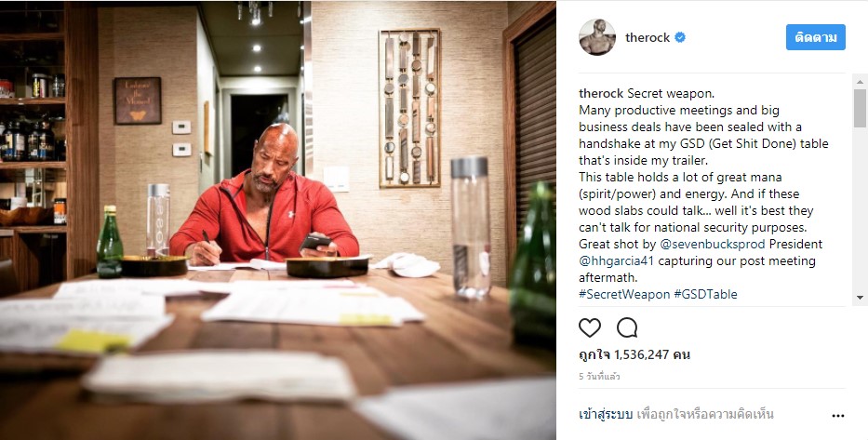Click the comment placeholder text at the bottom

(x=704, y=414)
